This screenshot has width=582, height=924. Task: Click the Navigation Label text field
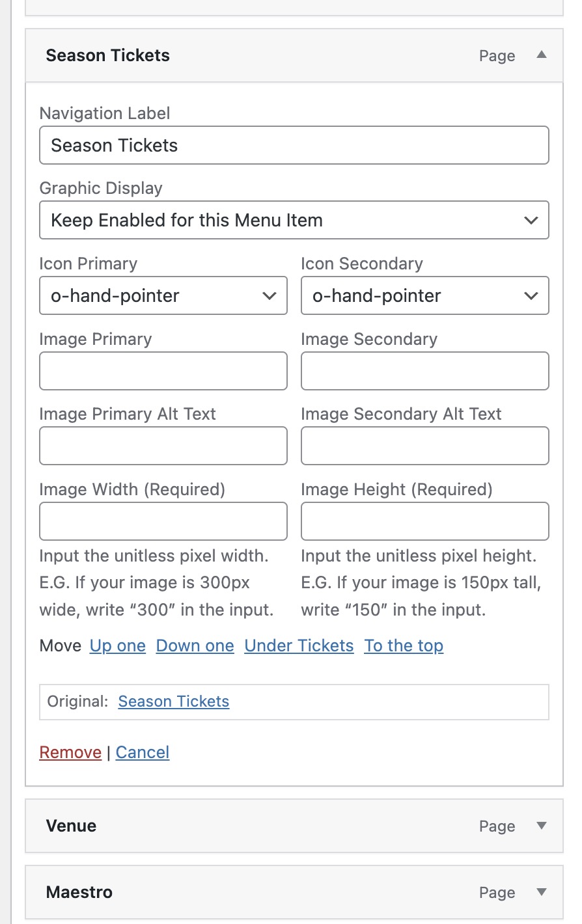point(294,145)
